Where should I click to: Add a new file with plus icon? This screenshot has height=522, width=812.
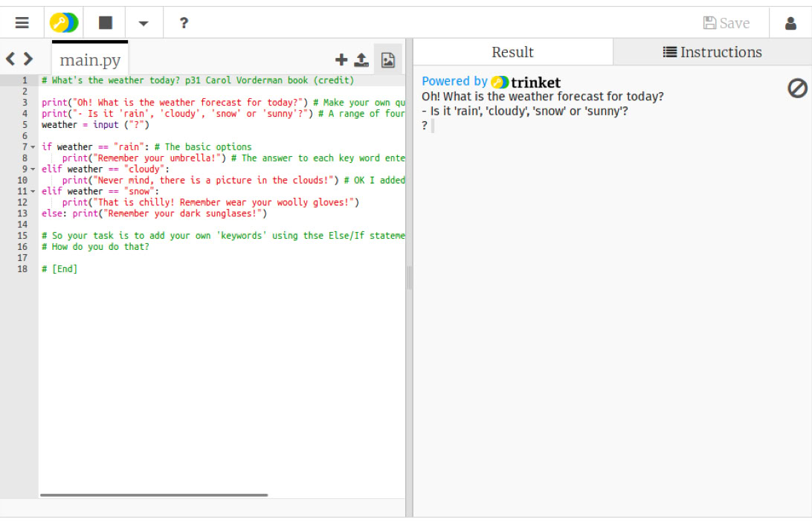tap(341, 60)
